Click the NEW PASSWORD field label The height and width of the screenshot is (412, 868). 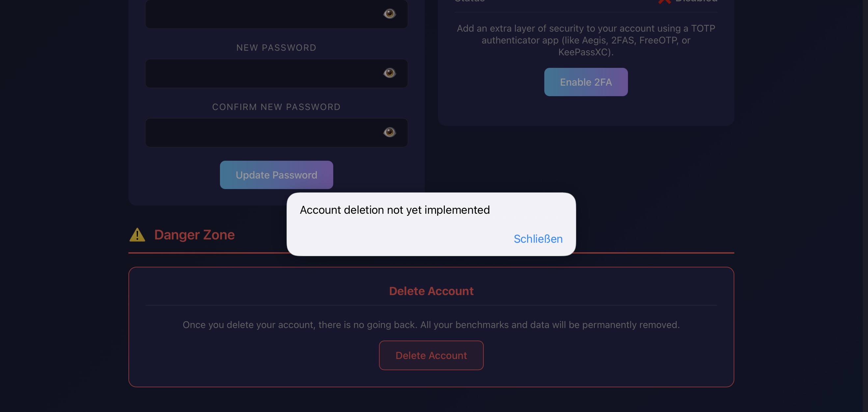coord(276,48)
